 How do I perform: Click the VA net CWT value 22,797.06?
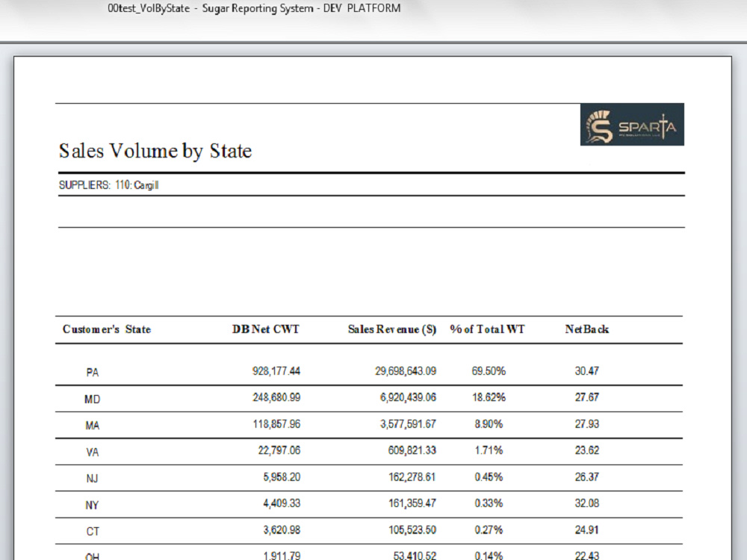(279, 450)
